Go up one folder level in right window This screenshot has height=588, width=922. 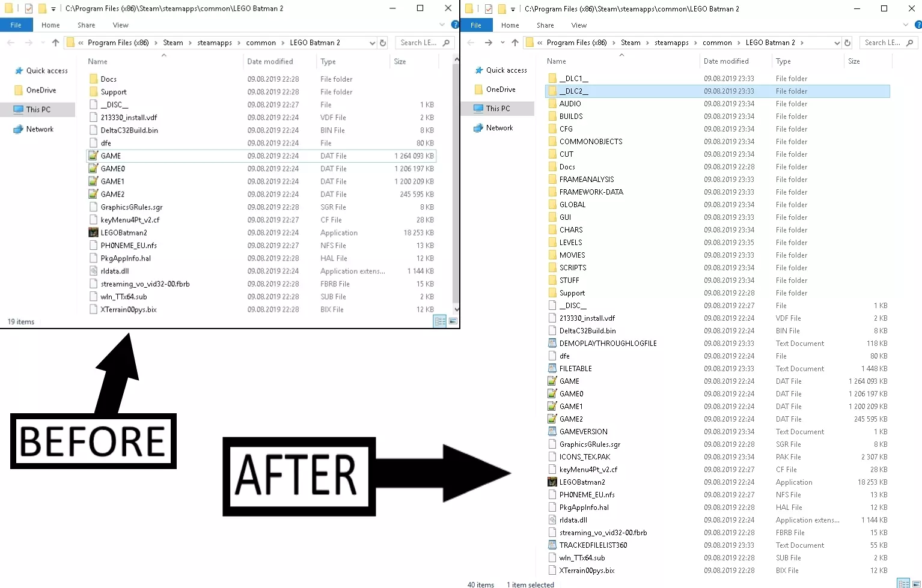point(515,43)
